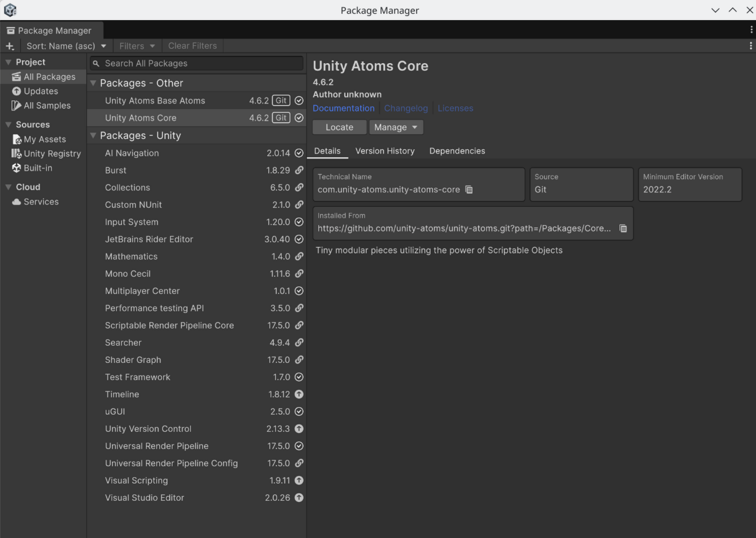
Task: Open Services in the sidebar
Action: (x=44, y=202)
